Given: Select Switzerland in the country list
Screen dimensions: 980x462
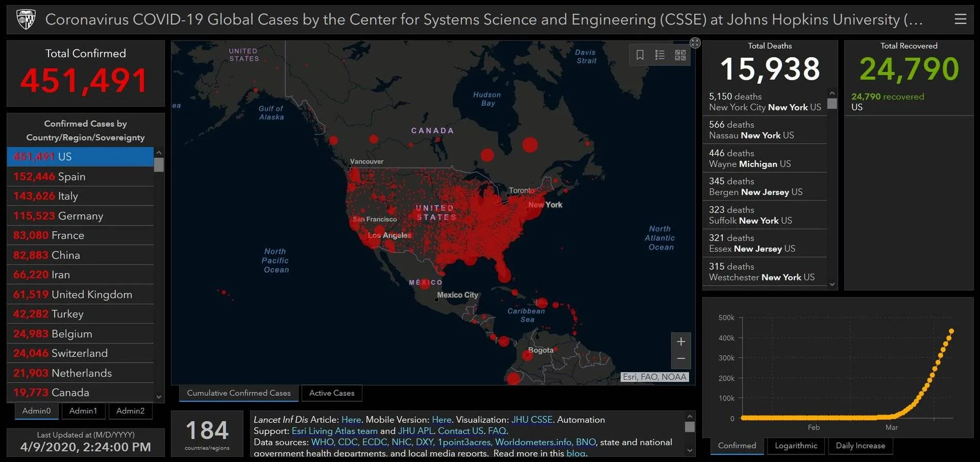Looking at the screenshot, I should click(x=80, y=353).
